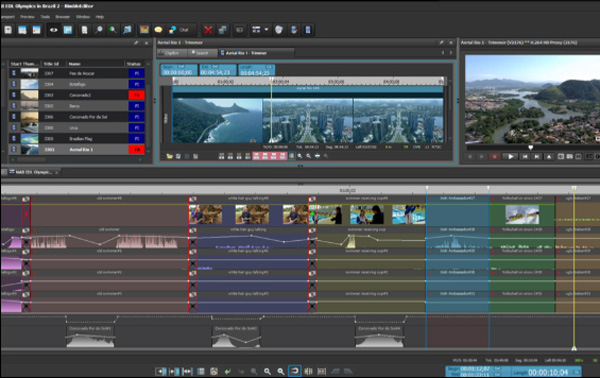
Task: Click zoom magnifier left of the loop button
Action: click(x=281, y=371)
